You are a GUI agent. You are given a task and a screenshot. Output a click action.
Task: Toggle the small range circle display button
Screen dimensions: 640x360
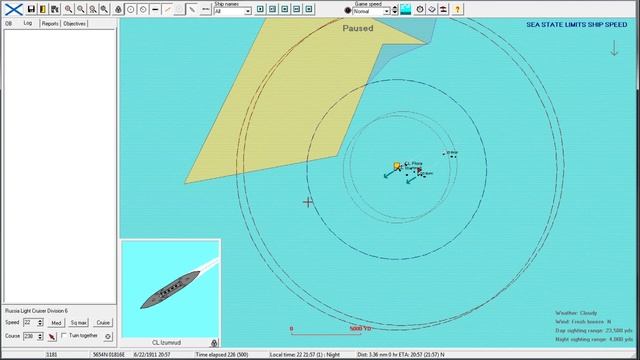(143, 9)
